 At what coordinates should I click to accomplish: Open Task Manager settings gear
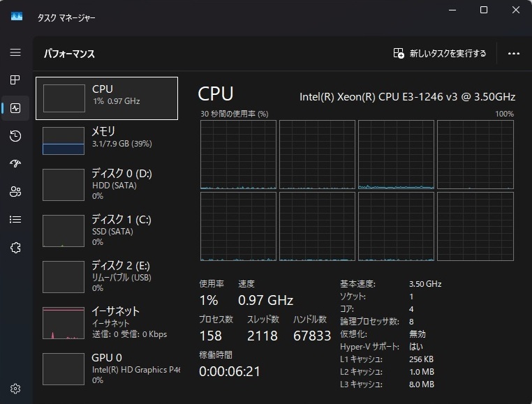[15, 389]
